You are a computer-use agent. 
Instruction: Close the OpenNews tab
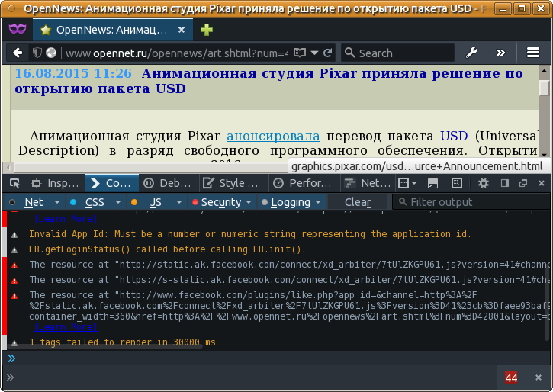[182, 30]
